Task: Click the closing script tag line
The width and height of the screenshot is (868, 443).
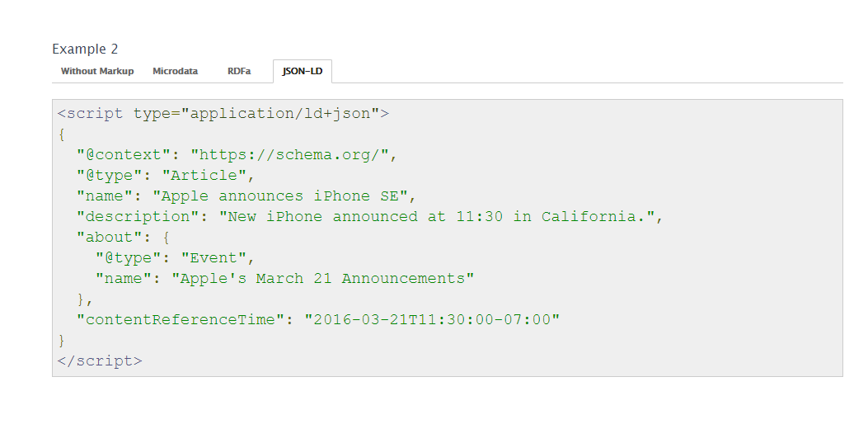Action: (x=100, y=361)
